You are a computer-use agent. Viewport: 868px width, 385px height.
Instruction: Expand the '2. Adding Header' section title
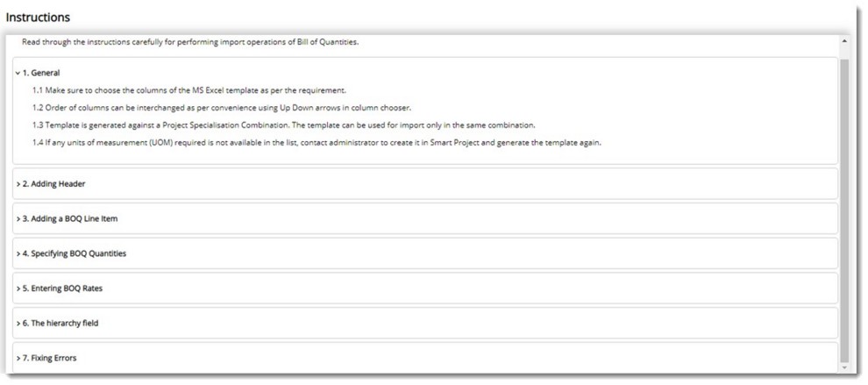(x=54, y=183)
